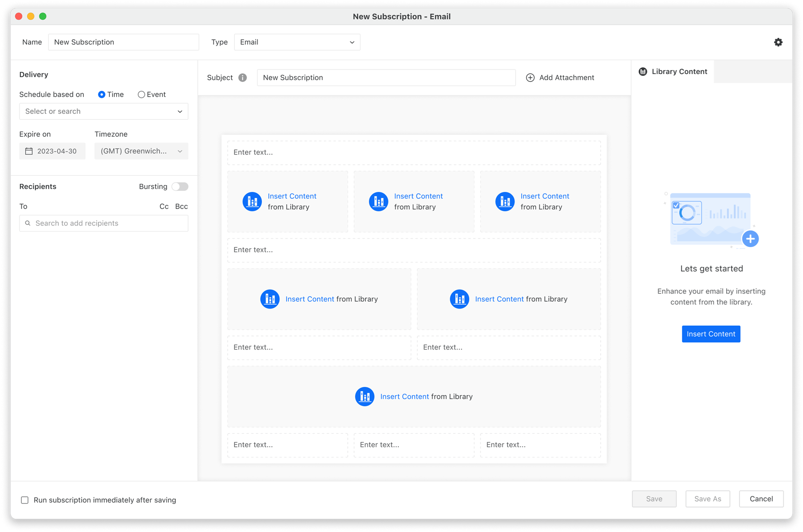Click the search icon in recipients field
This screenshot has height=532, width=803.
pos(28,223)
